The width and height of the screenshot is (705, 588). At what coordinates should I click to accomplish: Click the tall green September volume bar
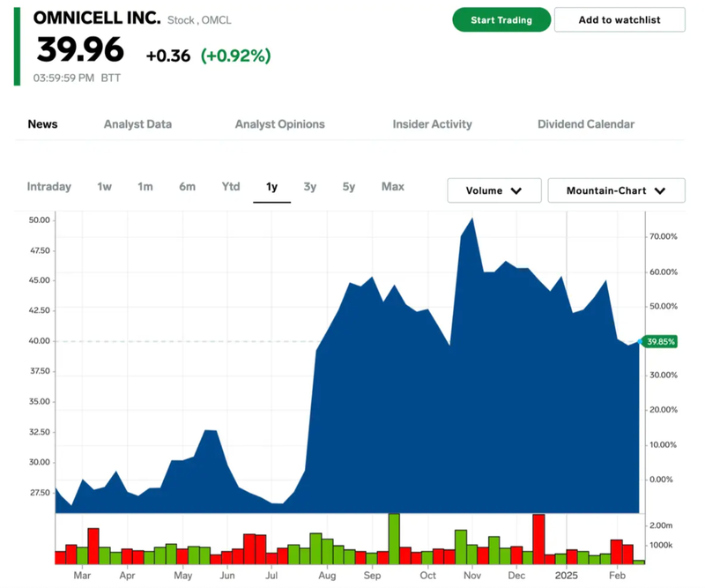tap(394, 539)
